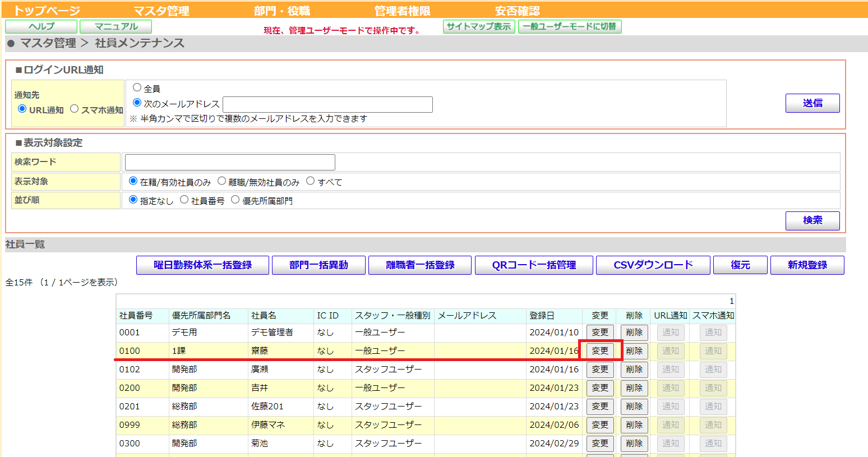Select 在籍/有効社員のみ display option

pos(133,181)
